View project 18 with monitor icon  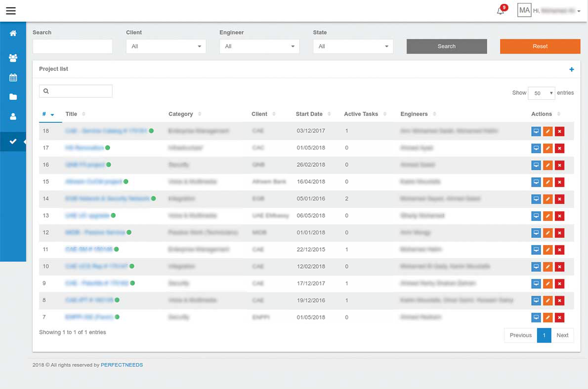click(536, 131)
